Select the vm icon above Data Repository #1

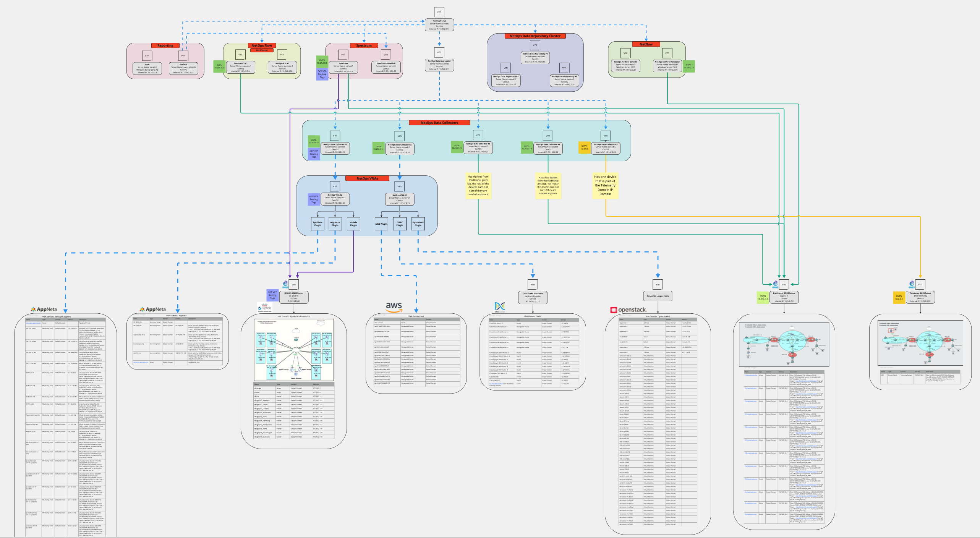pos(535,45)
